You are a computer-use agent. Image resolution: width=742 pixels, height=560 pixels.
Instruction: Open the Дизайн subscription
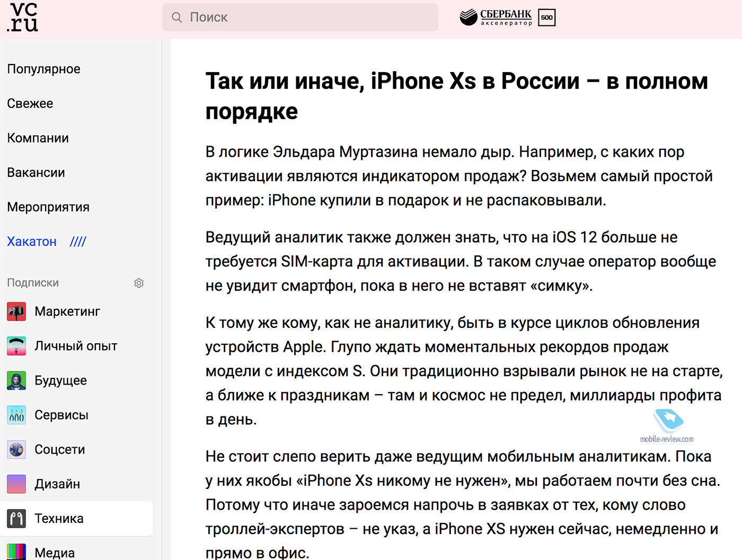pos(57,484)
